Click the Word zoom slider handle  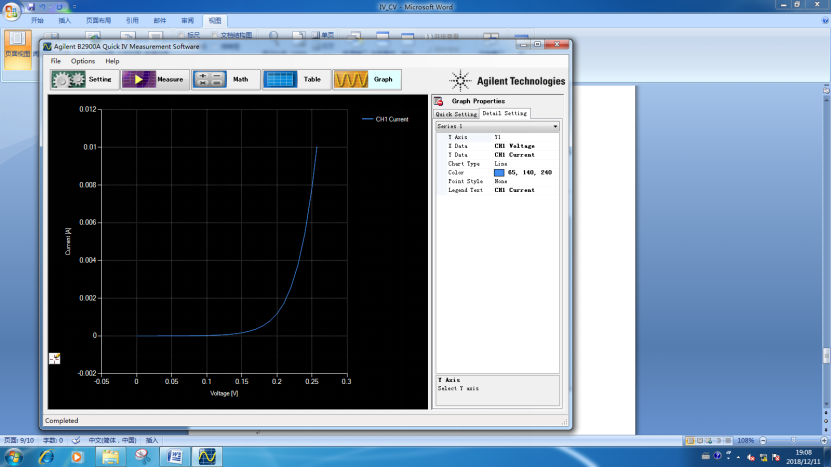(793, 440)
